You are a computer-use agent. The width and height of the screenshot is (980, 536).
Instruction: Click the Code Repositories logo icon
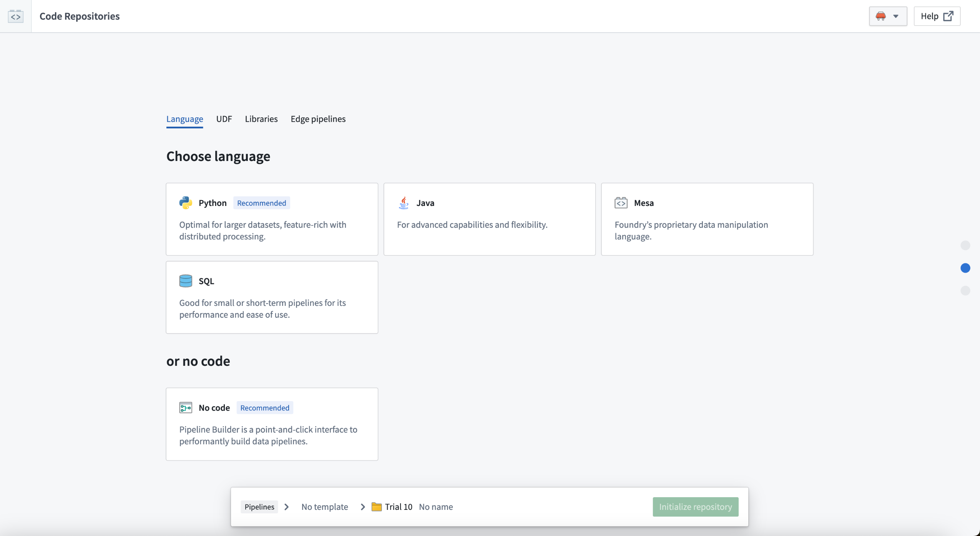[x=16, y=16]
